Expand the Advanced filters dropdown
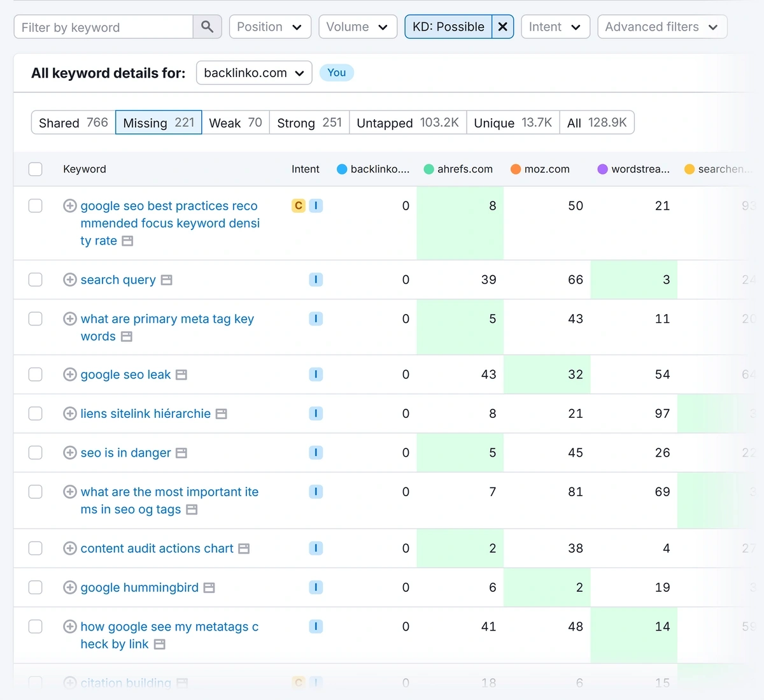The width and height of the screenshot is (764, 700). tap(662, 27)
